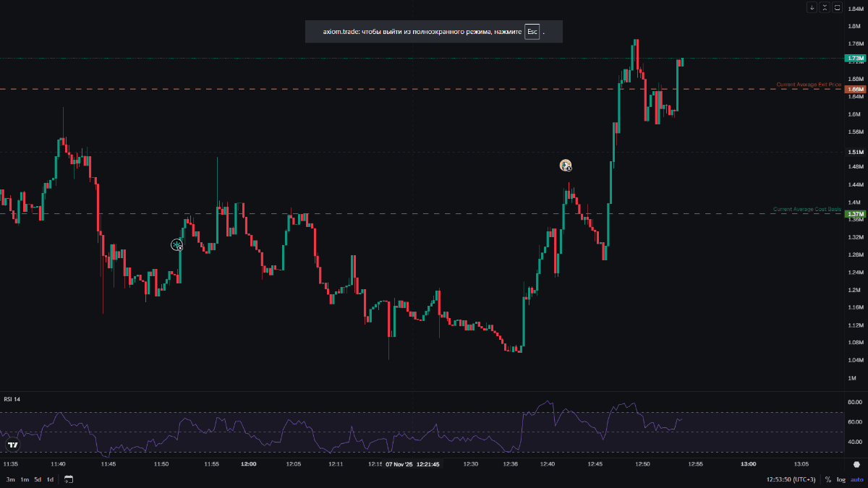868x488 pixels.
Task: Toggle the log scale mode
Action: (841, 479)
